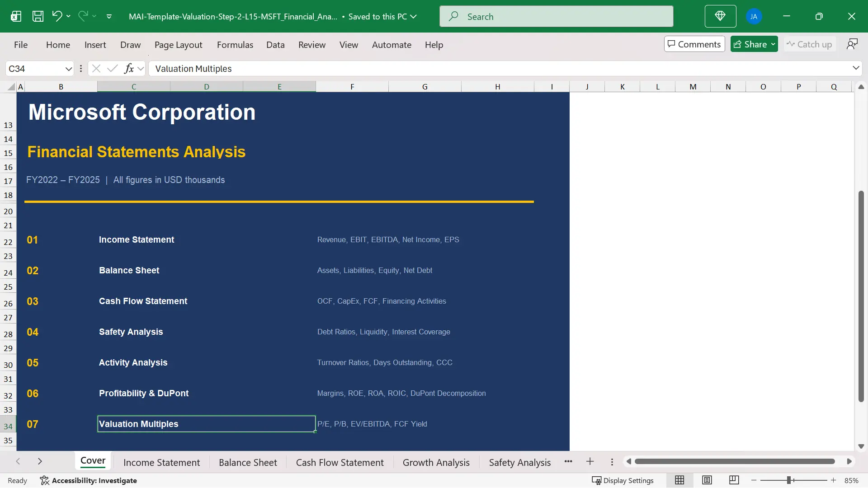Select column F header
Screen dimensions: 868x488
[352, 87]
